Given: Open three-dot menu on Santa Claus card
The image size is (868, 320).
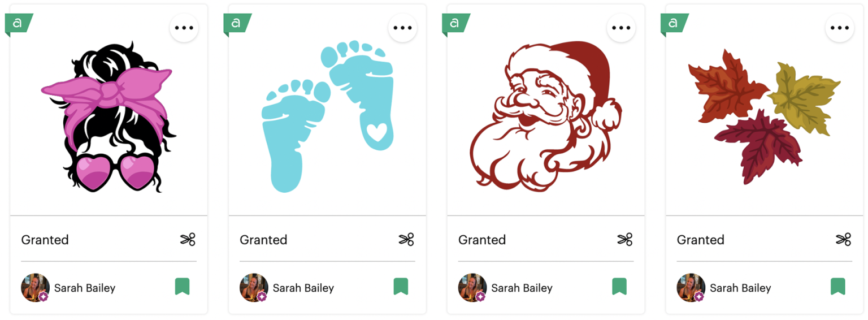Looking at the screenshot, I should (x=621, y=28).
